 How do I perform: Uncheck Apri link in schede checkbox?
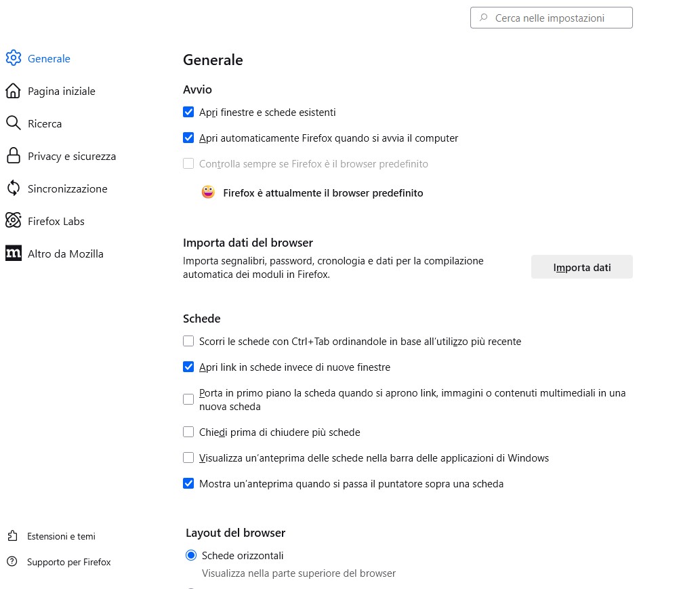pyautogui.click(x=188, y=367)
